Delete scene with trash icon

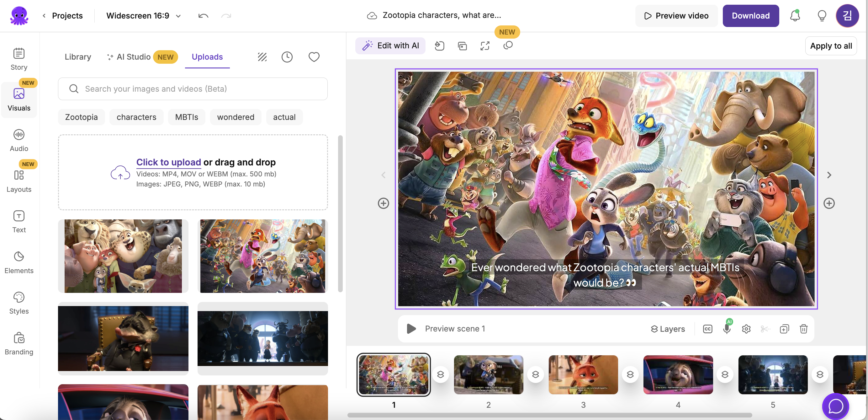(803, 329)
